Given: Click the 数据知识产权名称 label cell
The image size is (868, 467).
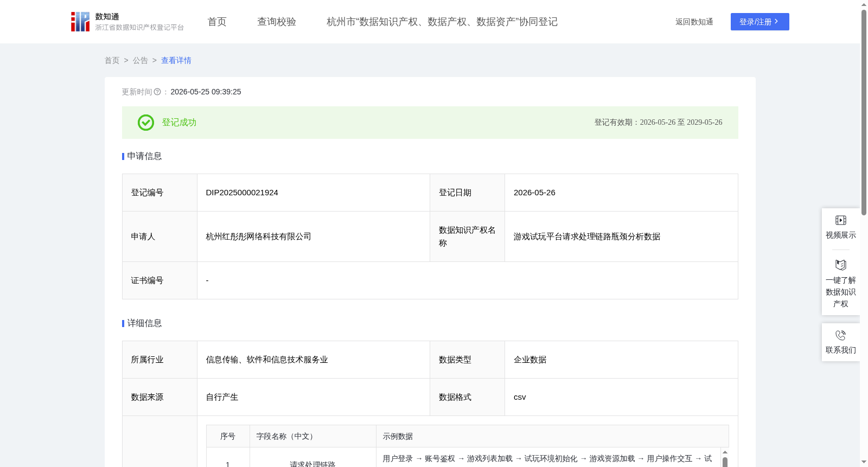Looking at the screenshot, I should click(x=467, y=236).
